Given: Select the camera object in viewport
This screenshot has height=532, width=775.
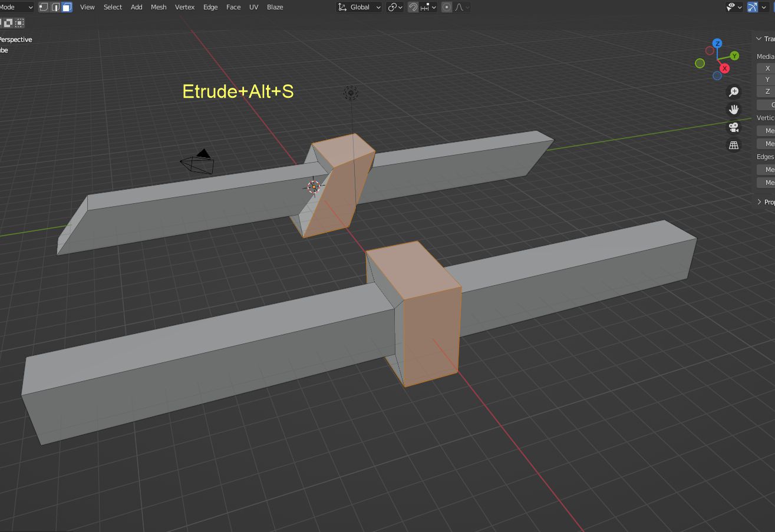Looking at the screenshot, I should click(x=197, y=161).
